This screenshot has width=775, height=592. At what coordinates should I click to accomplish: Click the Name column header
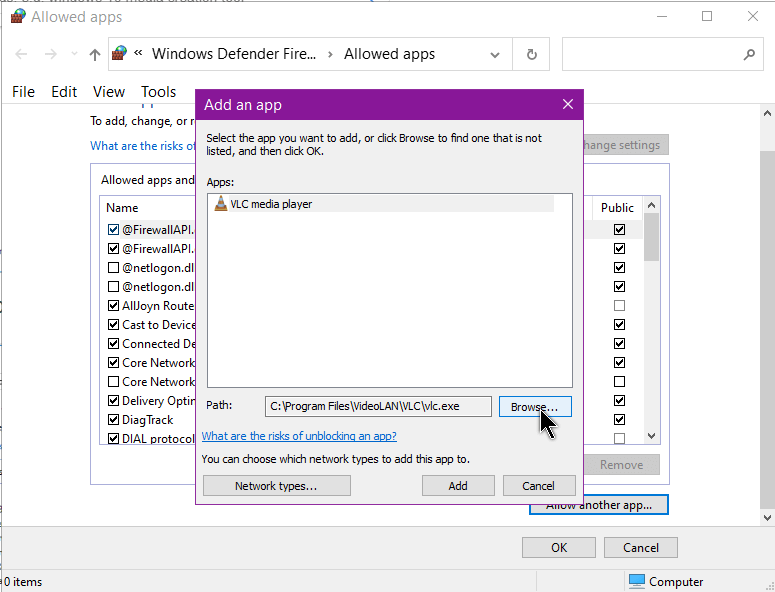click(x=122, y=208)
